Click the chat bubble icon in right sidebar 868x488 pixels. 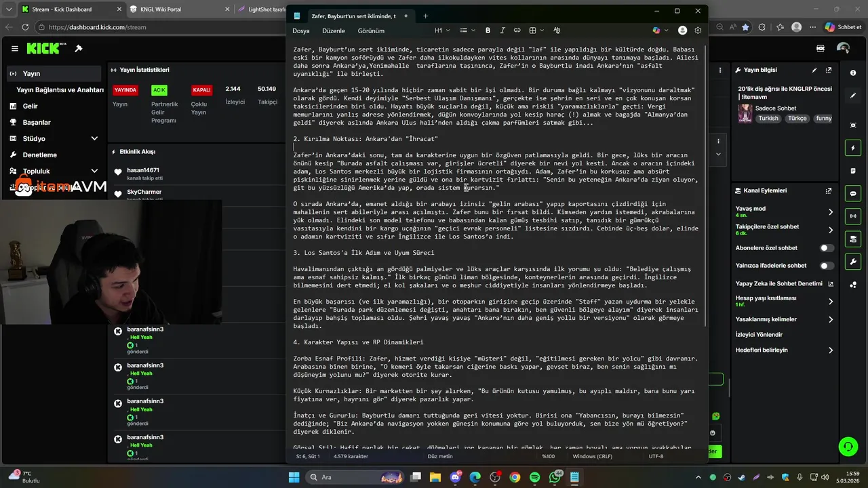pyautogui.click(x=853, y=193)
